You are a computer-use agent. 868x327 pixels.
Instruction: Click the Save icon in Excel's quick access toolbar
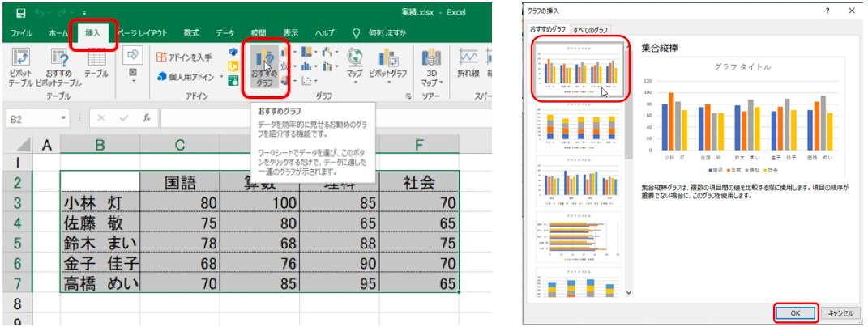(x=20, y=12)
